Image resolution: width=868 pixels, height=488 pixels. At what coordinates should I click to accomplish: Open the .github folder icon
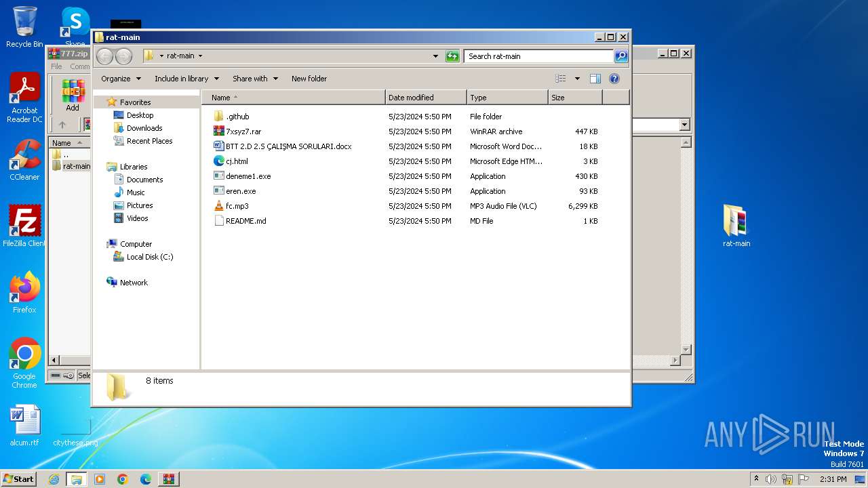[218, 117]
